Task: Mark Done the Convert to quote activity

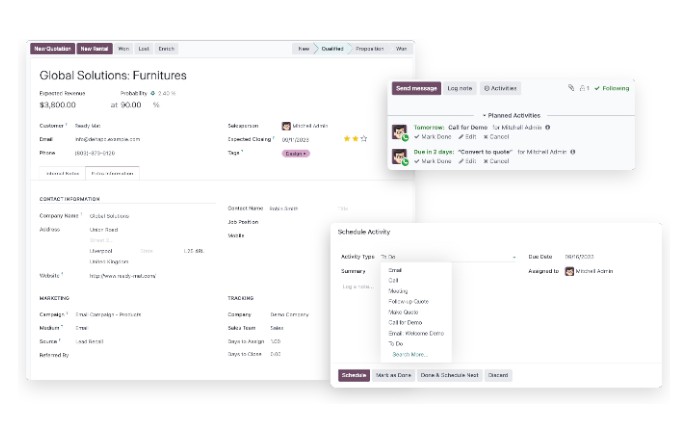Action: tap(432, 161)
